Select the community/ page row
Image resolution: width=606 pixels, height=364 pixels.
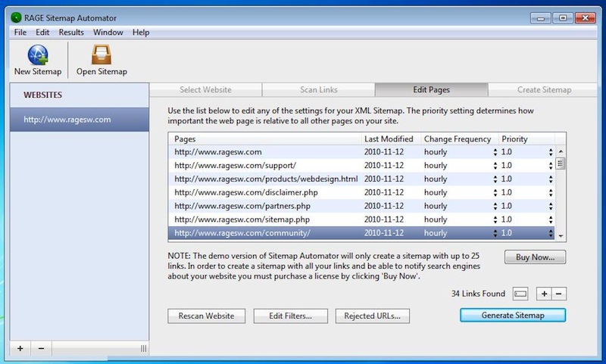tap(362, 233)
